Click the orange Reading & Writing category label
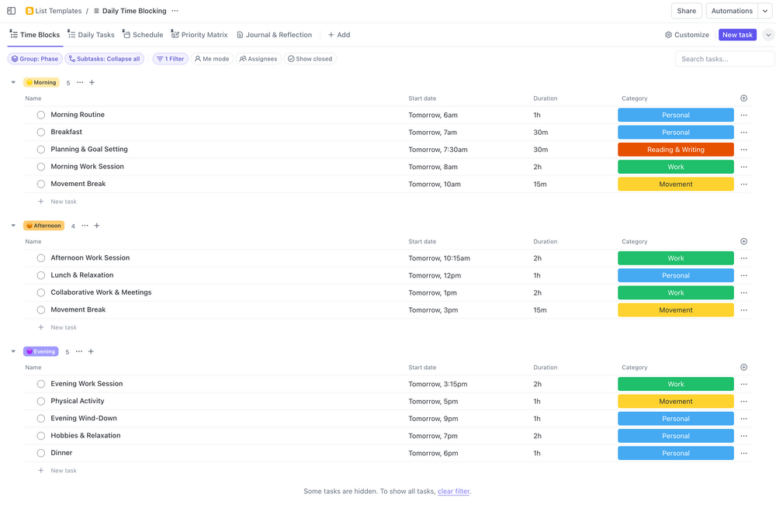This screenshot has height=532, width=776. tap(675, 150)
